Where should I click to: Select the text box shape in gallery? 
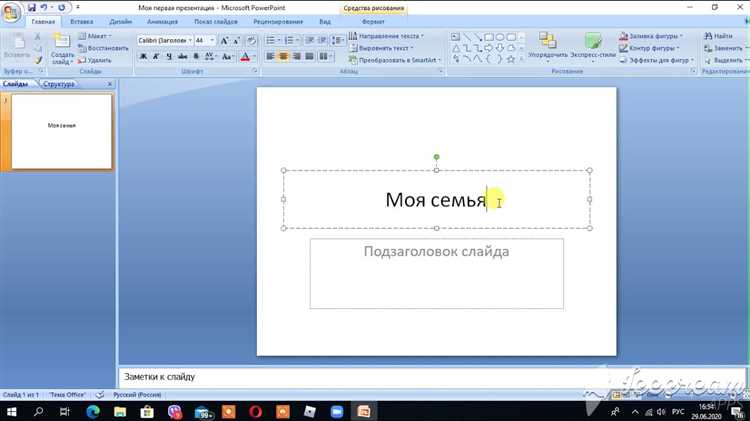455,37
